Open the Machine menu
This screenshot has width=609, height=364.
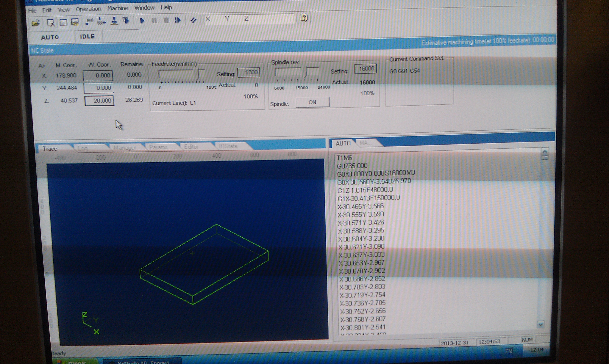coord(118,8)
